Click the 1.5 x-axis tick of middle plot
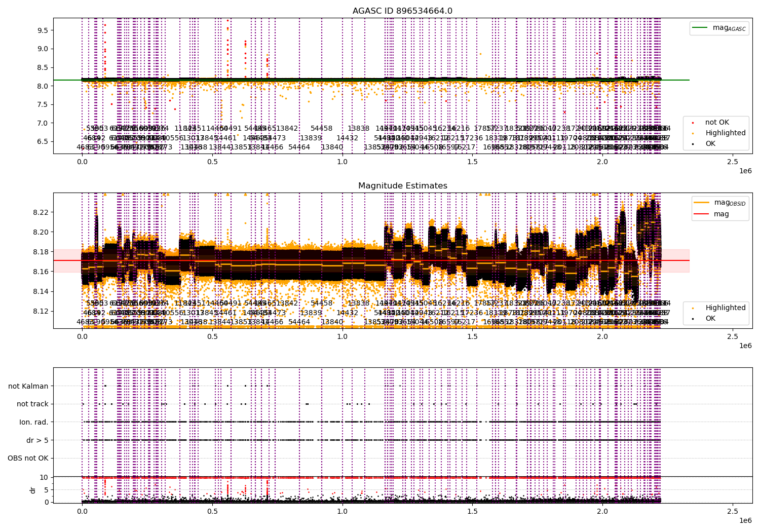Viewport: 760px width, 532px height. pos(472,336)
